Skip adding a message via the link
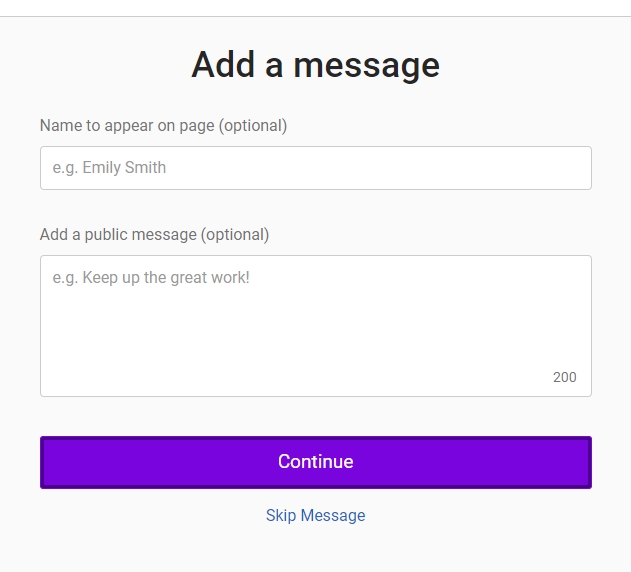631x572 pixels. coord(315,515)
